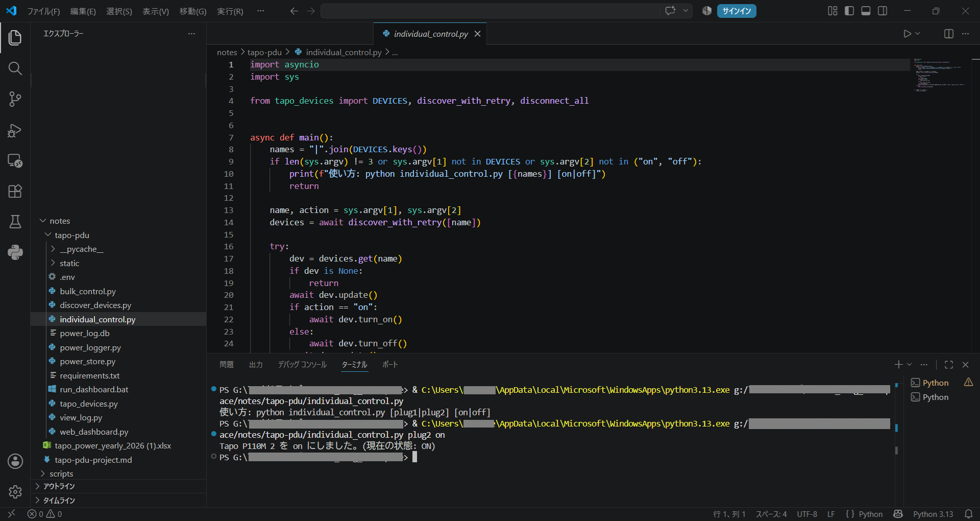Image resolution: width=980 pixels, height=521 pixels.
Task: Open terminal panel more actions ellipsis
Action: click(924, 365)
